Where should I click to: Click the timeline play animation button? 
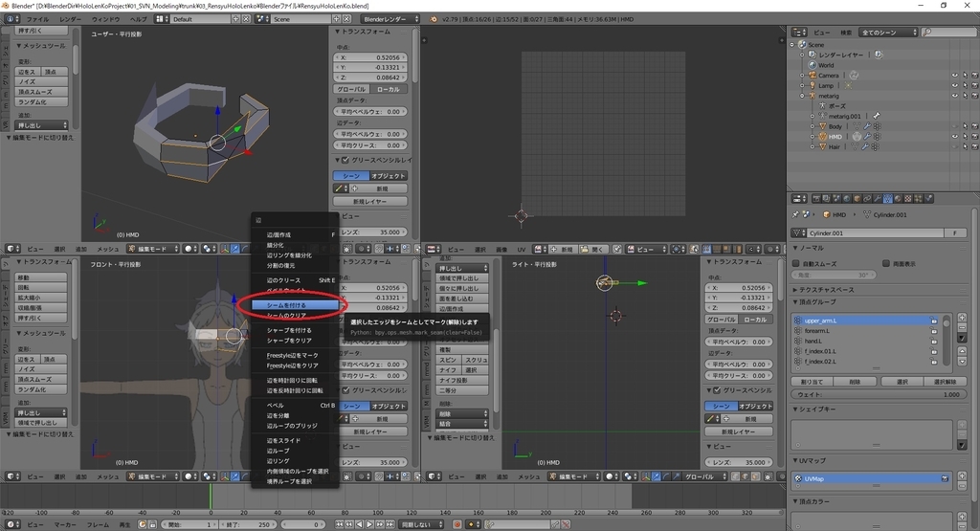[369, 524]
